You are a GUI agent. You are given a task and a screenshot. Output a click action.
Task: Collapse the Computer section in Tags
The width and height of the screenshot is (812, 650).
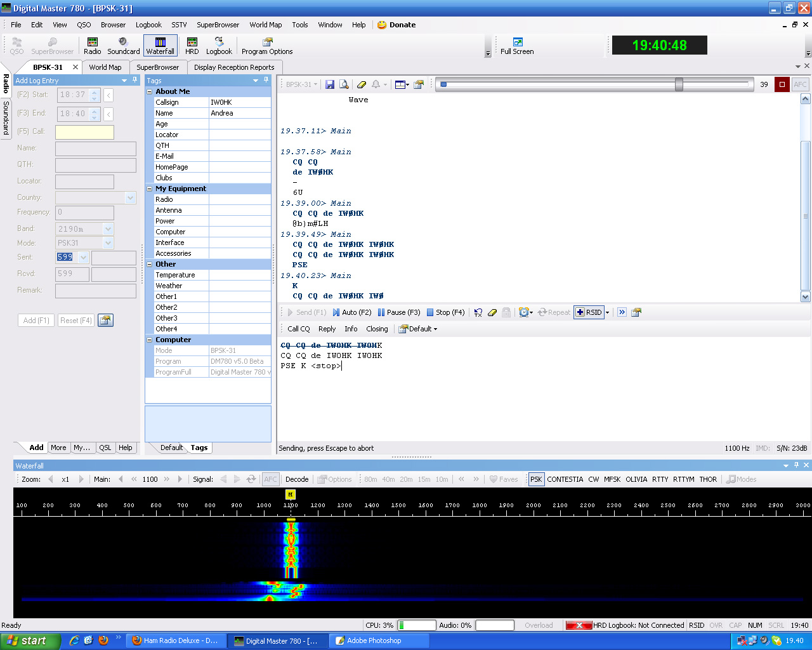click(x=150, y=340)
